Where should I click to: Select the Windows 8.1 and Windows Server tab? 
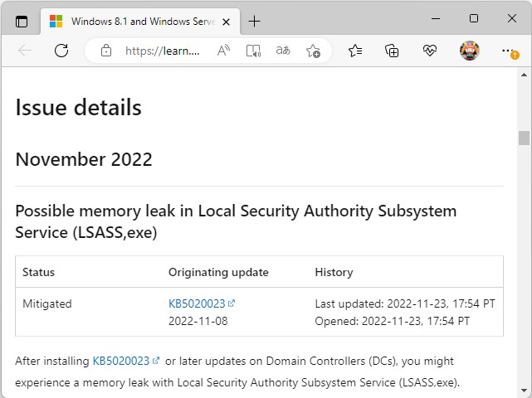(133, 21)
